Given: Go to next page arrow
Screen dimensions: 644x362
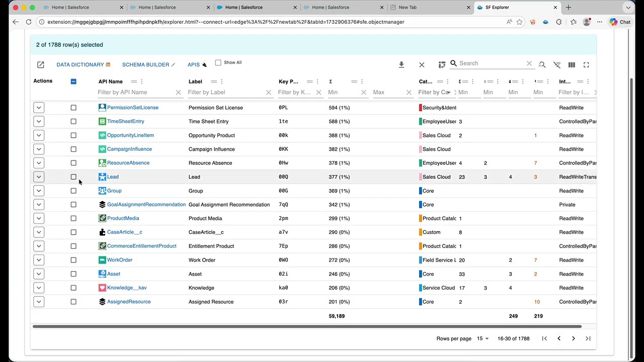Looking at the screenshot, I should pos(573,338).
